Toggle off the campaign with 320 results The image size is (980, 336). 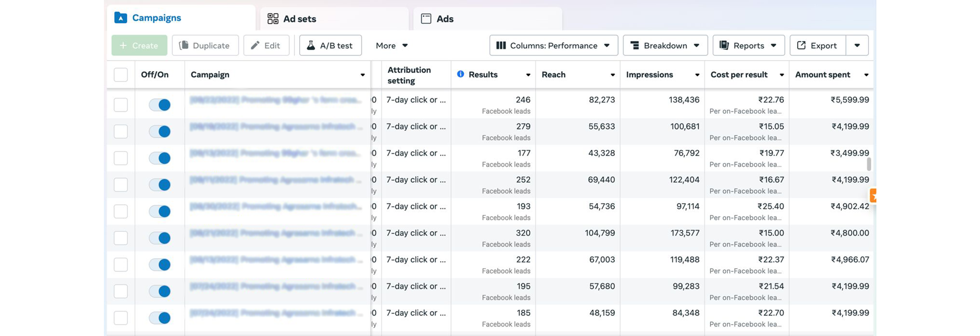pyautogui.click(x=160, y=238)
